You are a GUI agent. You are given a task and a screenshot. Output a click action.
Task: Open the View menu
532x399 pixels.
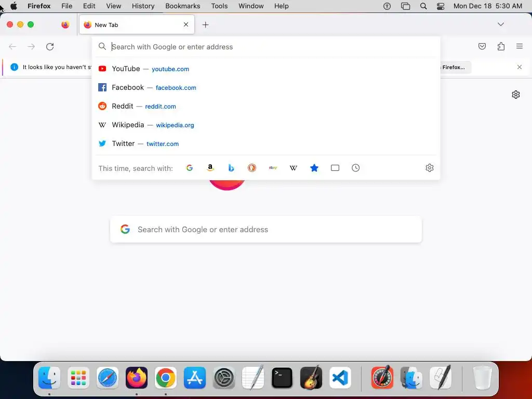point(114,6)
